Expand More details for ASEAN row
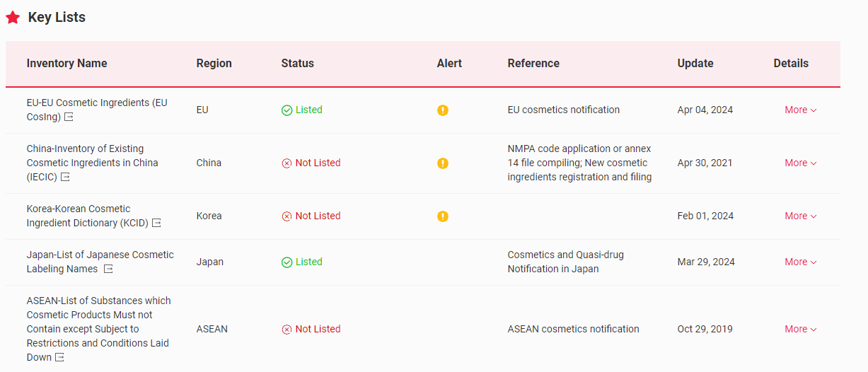This screenshot has width=868, height=372. tap(800, 330)
